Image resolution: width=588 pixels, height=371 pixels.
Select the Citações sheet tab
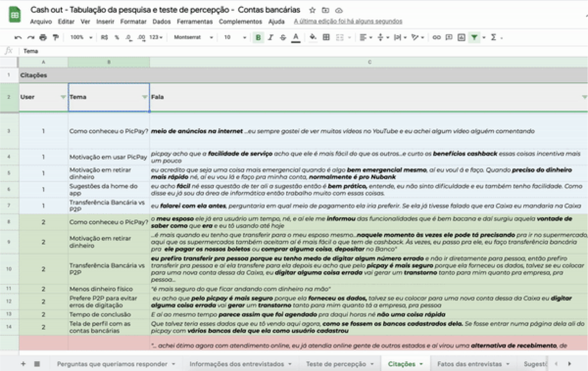(405, 364)
